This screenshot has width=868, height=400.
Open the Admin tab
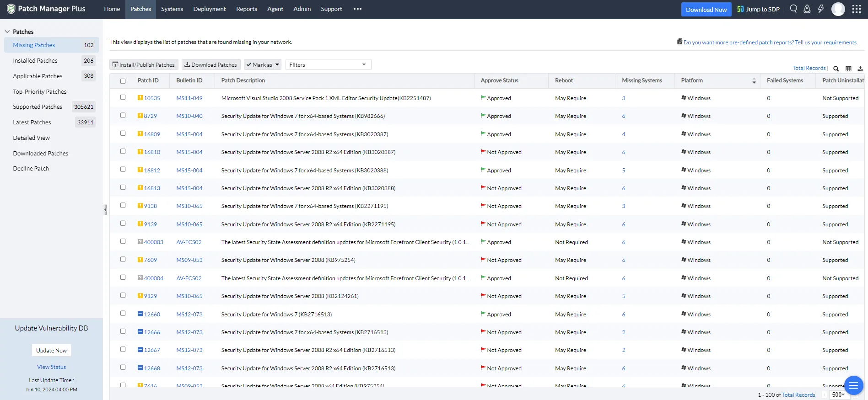click(302, 9)
